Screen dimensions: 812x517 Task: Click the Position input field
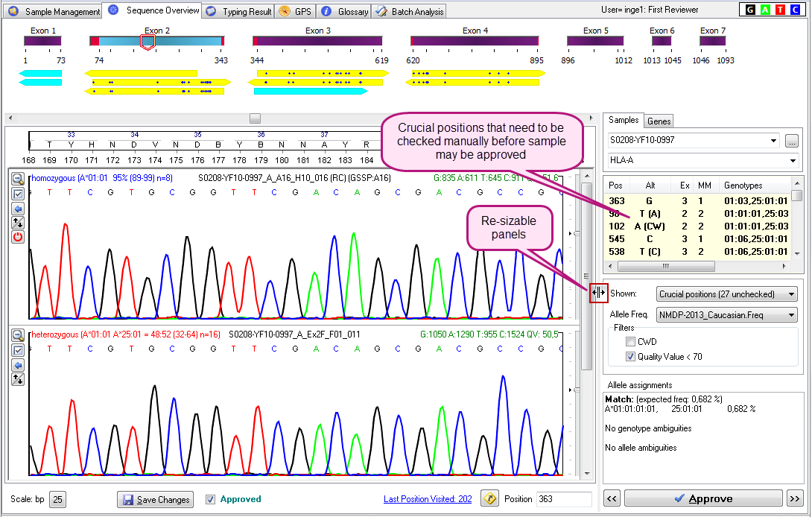(564, 499)
